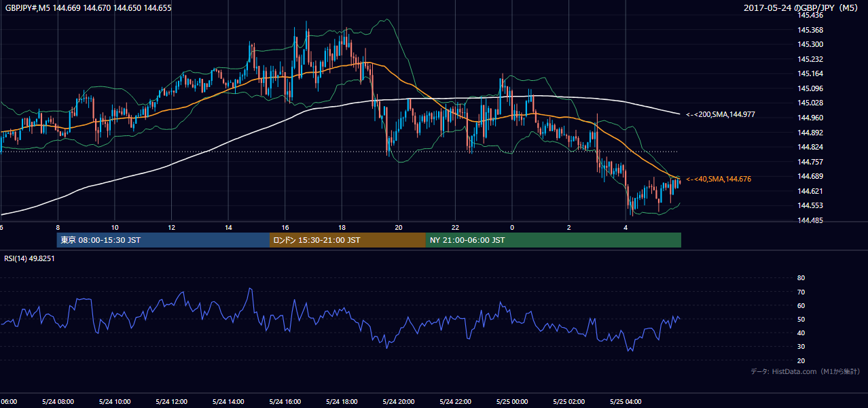Click hour tick 22 under price chart

pos(456,227)
